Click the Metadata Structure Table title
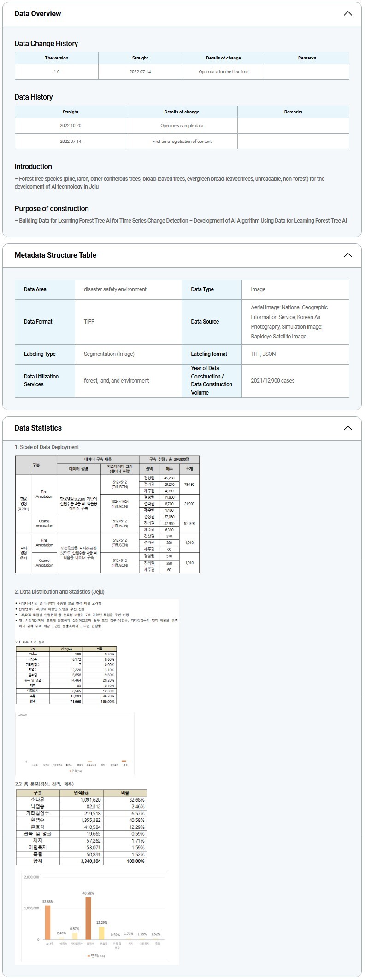365x980 pixels. [x=55, y=255]
